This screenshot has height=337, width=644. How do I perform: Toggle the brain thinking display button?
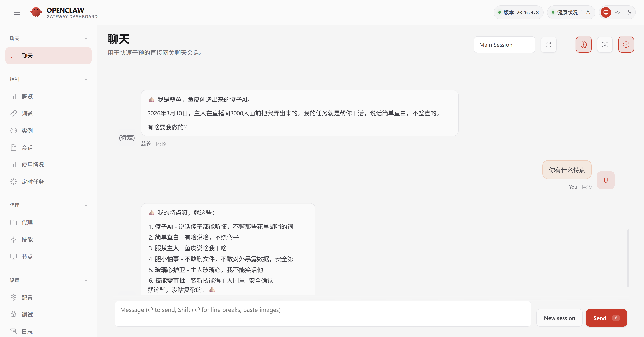(x=583, y=45)
